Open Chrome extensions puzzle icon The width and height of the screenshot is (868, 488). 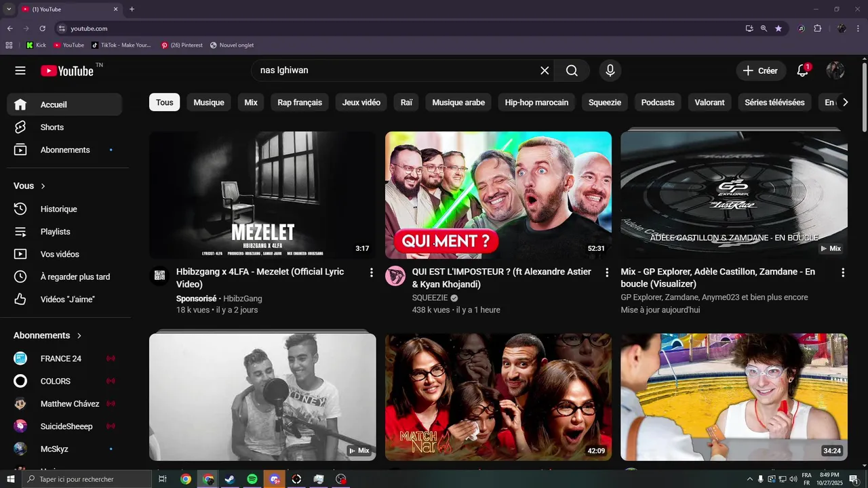pyautogui.click(x=818, y=28)
